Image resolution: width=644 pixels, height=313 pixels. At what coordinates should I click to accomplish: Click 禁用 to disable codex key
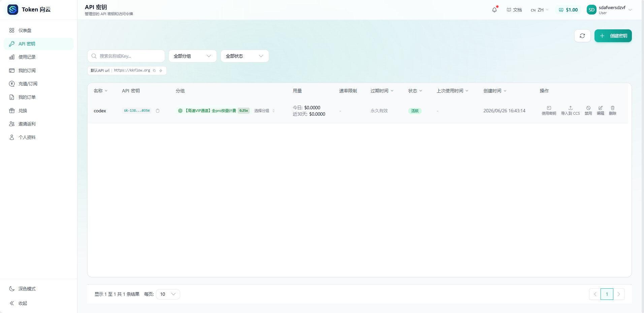pos(588,111)
